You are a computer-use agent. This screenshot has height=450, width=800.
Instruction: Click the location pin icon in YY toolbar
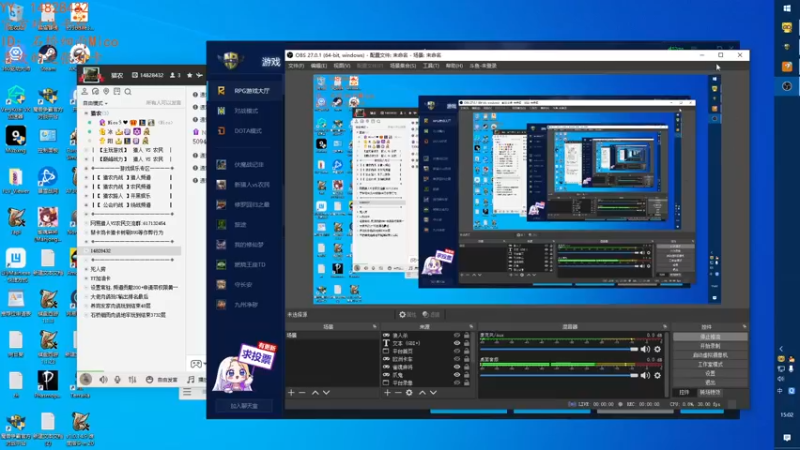tap(106, 91)
